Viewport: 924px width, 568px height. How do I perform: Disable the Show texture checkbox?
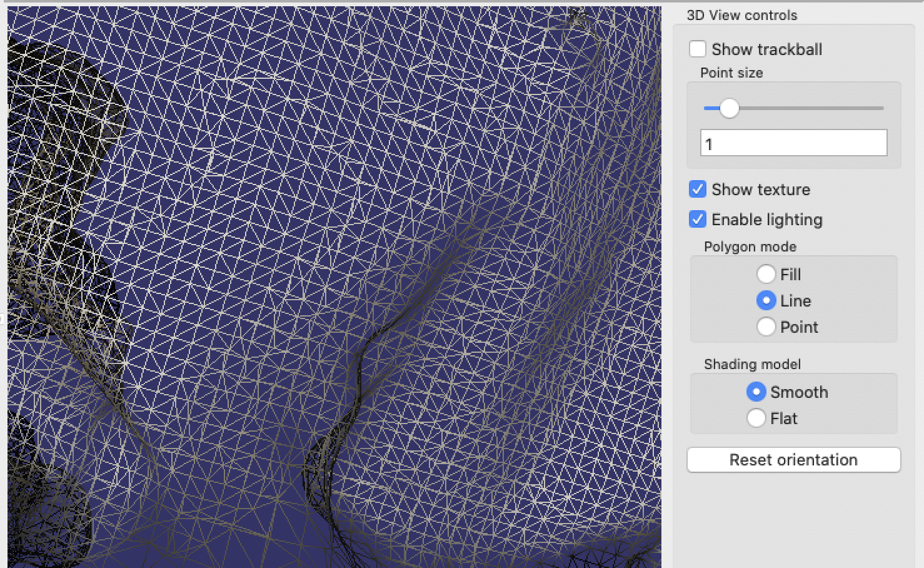(697, 189)
